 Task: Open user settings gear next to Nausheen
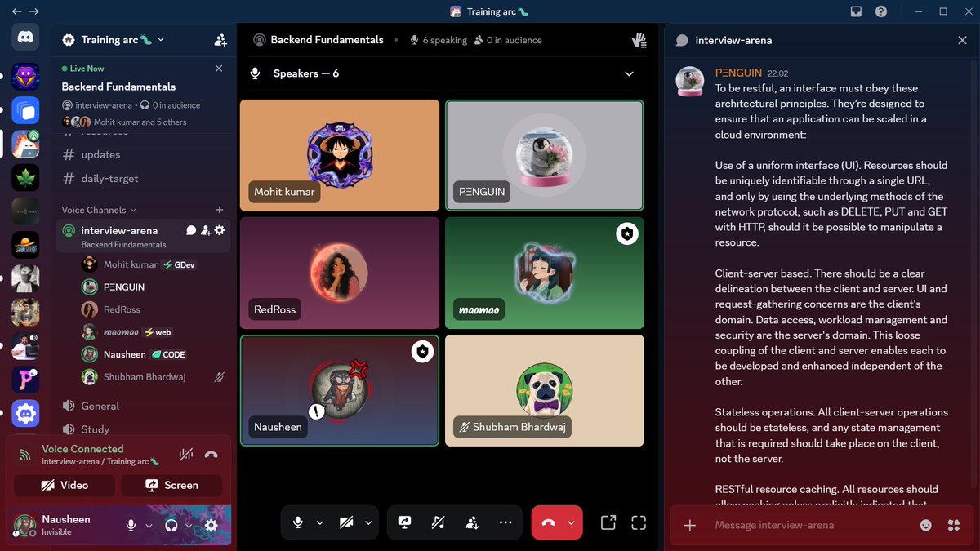(211, 525)
